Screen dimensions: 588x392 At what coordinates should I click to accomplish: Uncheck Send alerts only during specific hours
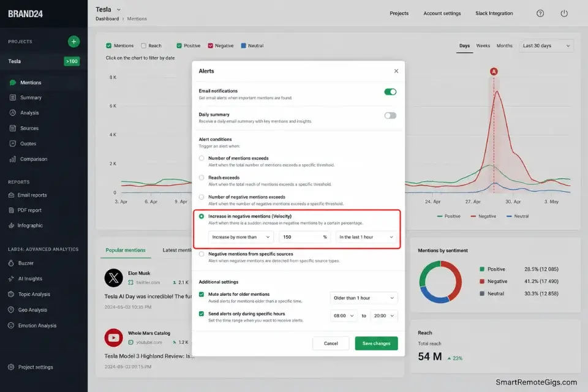pos(202,314)
